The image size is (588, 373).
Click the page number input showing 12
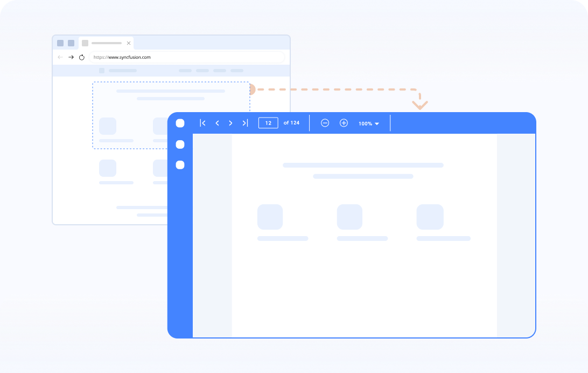click(268, 123)
